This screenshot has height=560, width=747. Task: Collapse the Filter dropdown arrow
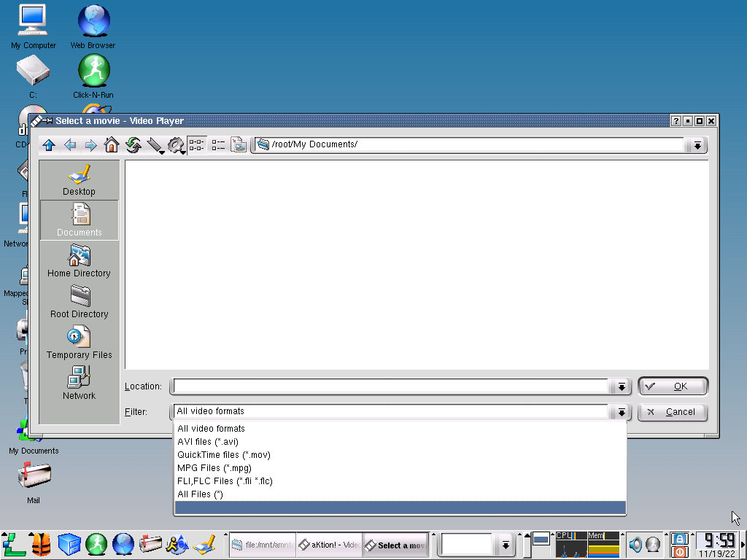pos(622,413)
